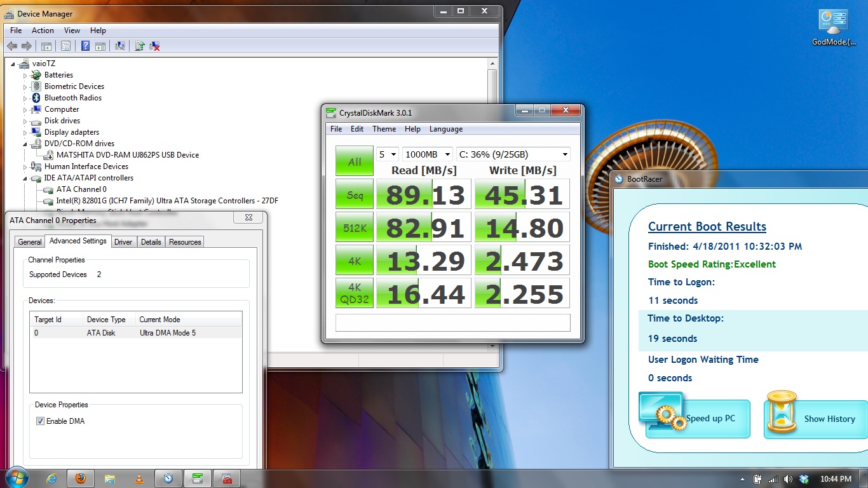Select the Bluetooth Radios category
Image resolution: width=868 pixels, height=488 pixels.
72,98
